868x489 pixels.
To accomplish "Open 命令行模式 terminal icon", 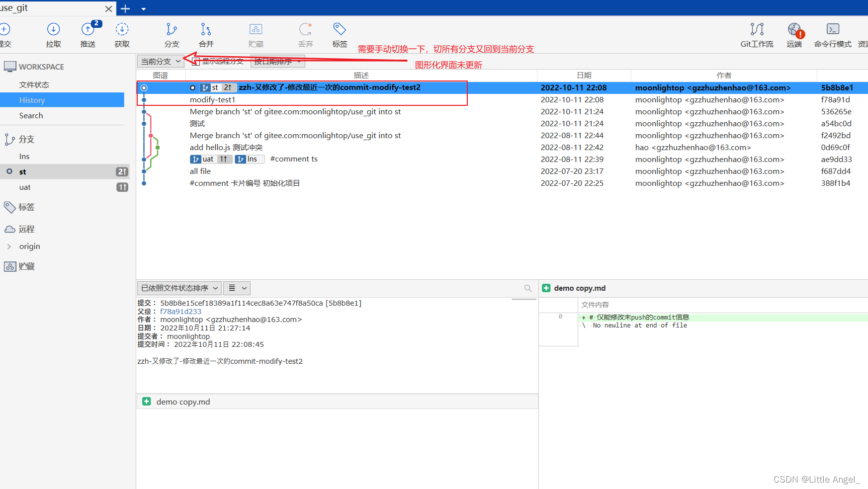I will coord(833,29).
